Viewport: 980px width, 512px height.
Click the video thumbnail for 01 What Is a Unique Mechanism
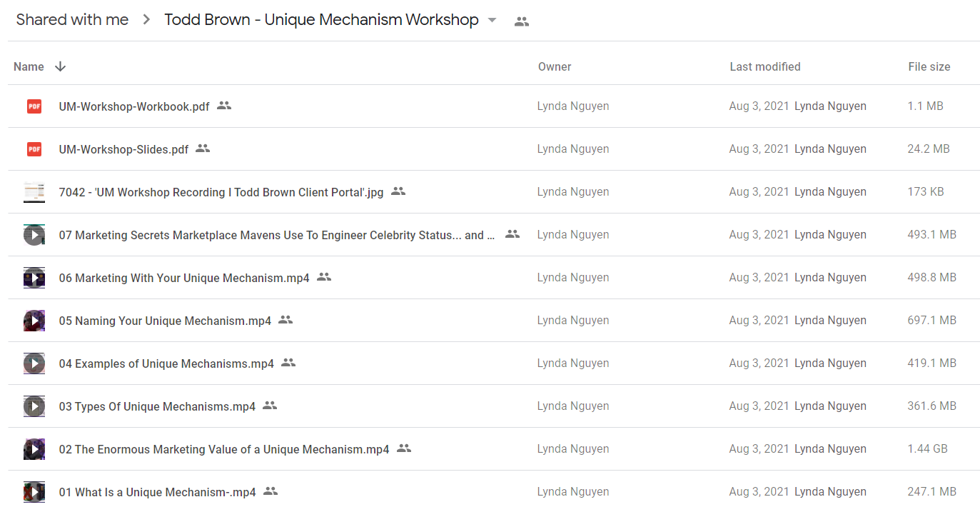tap(34, 492)
